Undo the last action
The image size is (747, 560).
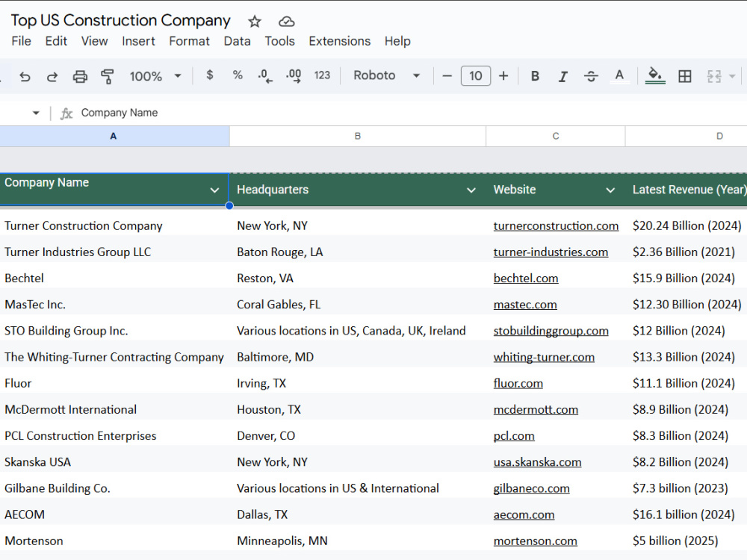tap(25, 76)
